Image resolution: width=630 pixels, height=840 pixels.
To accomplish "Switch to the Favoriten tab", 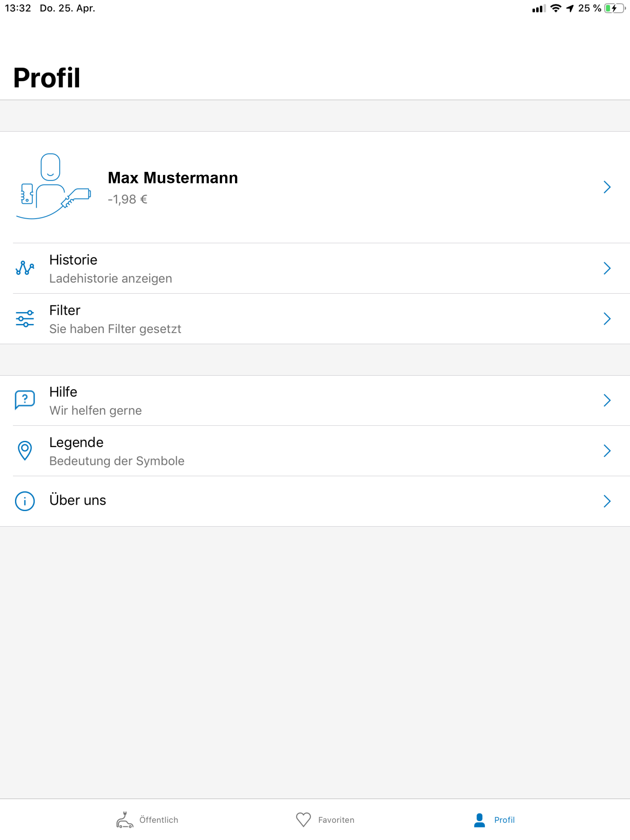I will coord(325,820).
